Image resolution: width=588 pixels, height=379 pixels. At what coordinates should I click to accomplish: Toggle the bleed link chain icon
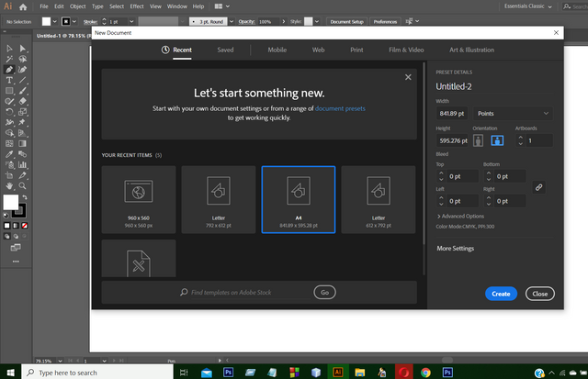coord(539,187)
